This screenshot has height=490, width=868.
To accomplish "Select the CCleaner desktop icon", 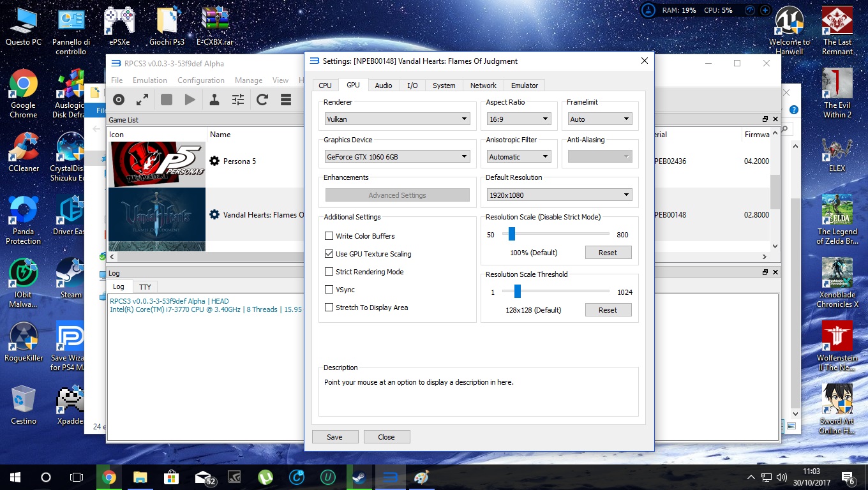I will click(24, 153).
